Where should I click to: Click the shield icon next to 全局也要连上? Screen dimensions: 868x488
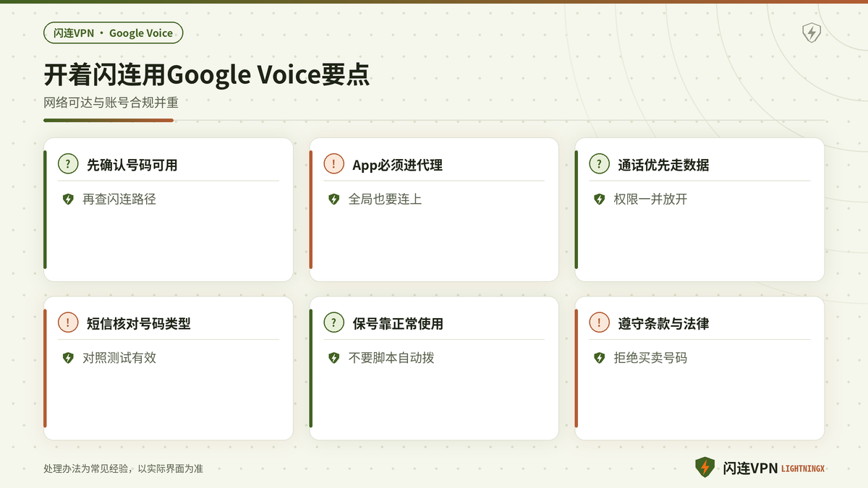[333, 199]
